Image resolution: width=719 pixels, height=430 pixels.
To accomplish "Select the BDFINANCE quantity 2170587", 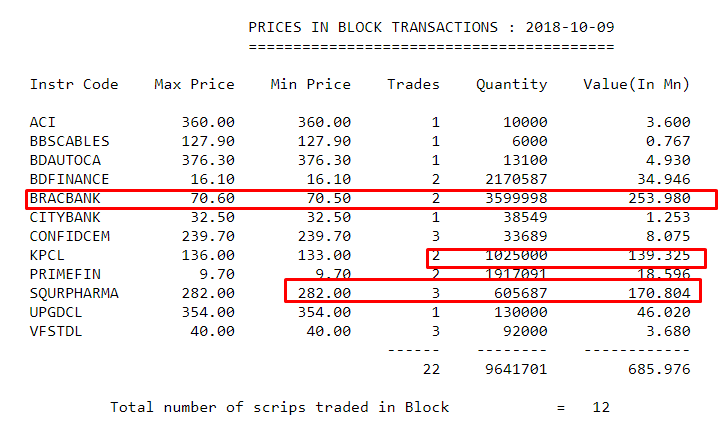I will (516, 179).
